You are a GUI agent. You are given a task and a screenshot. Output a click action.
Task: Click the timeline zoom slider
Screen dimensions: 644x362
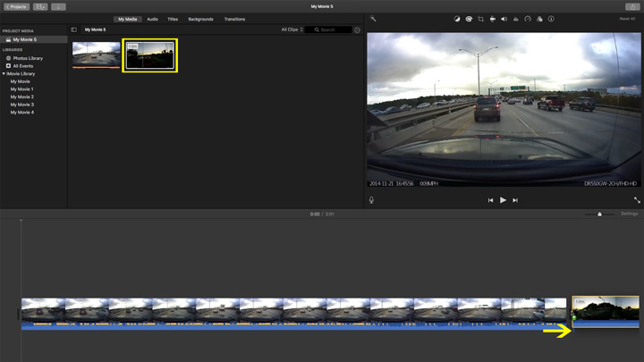pos(599,214)
